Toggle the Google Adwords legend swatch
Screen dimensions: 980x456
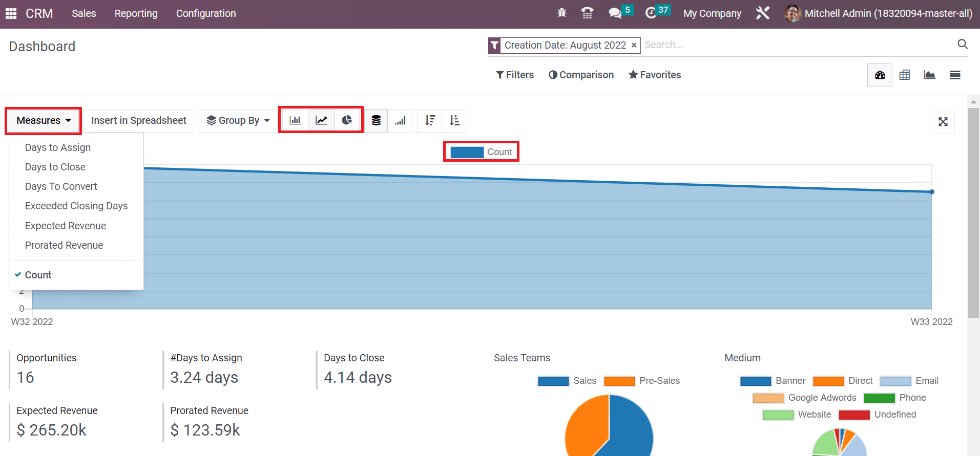tap(768, 398)
